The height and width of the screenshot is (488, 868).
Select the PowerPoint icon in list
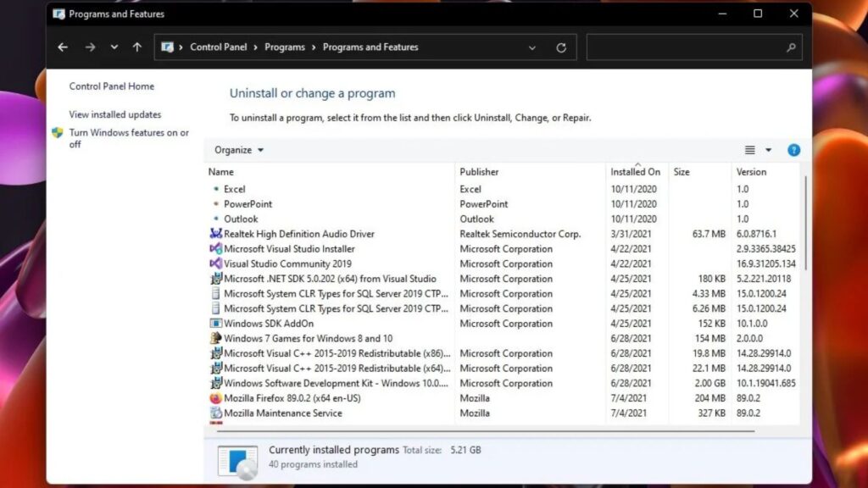[216, 204]
